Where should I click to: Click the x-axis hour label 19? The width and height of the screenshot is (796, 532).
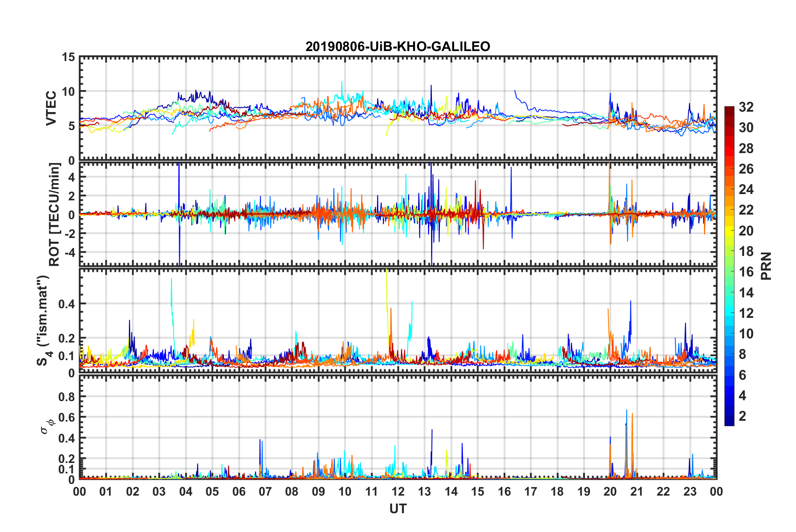pos(584,491)
